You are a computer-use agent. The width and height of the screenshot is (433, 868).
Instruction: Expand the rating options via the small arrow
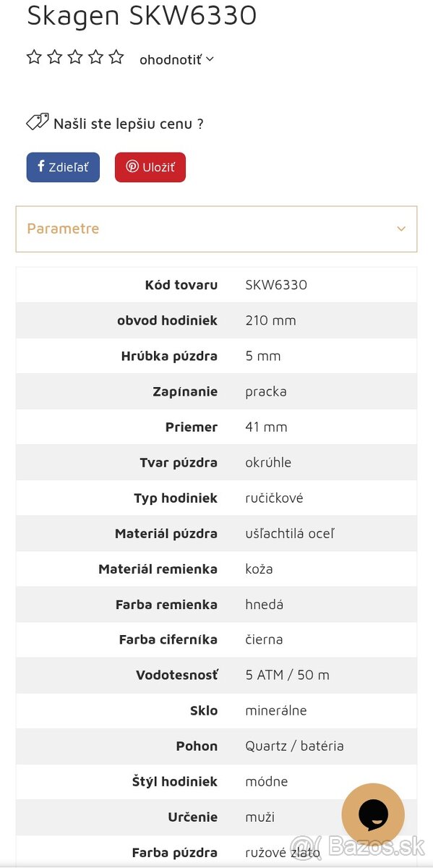coord(208,59)
